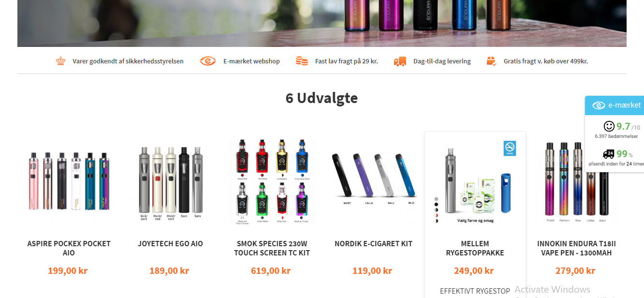Click the 24-hour truck icon in the widget
This screenshot has height=298, width=644.
609,154
